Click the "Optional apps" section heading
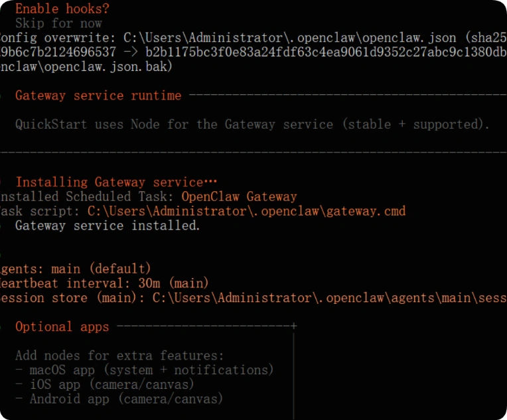The height and width of the screenshot is (420, 507). [62, 326]
